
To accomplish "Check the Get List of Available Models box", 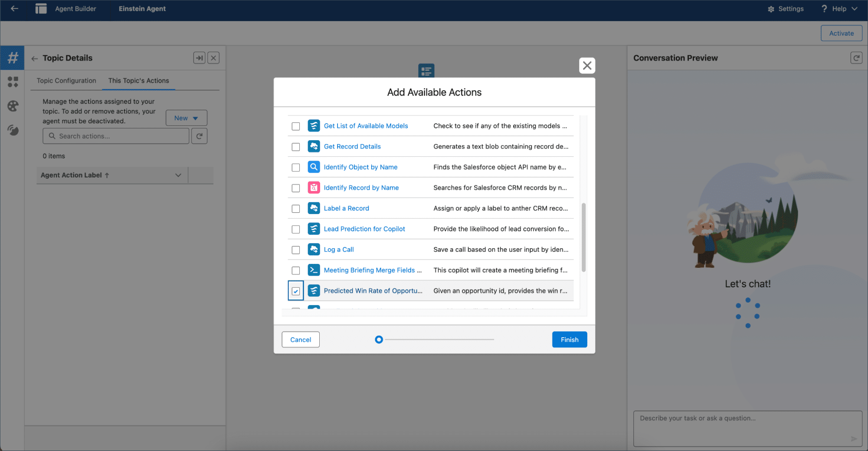I will [296, 126].
